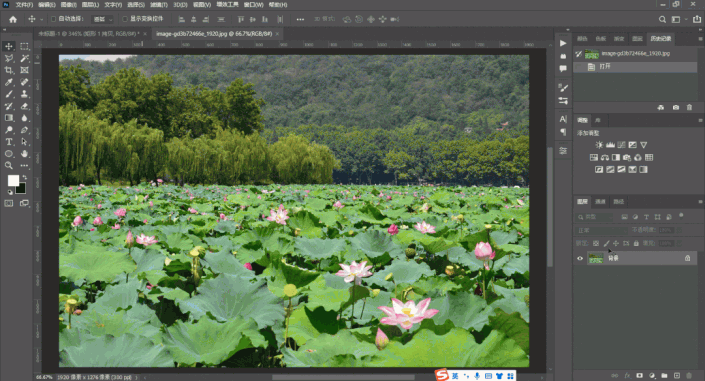
Task: Select the Pen tool
Action: (24, 130)
